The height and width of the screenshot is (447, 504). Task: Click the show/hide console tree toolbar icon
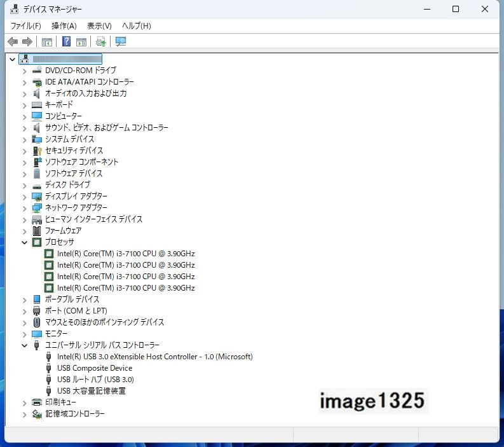pos(46,41)
